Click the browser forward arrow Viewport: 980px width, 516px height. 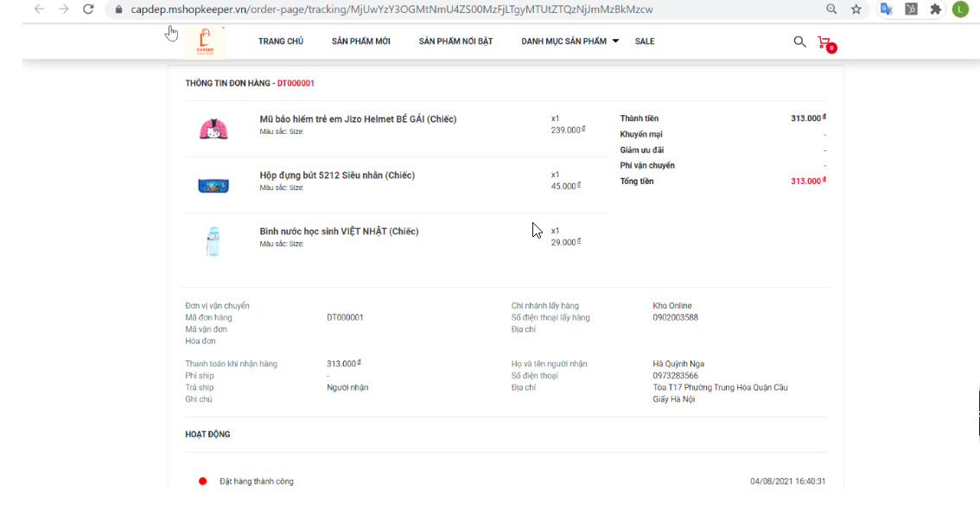[64, 10]
